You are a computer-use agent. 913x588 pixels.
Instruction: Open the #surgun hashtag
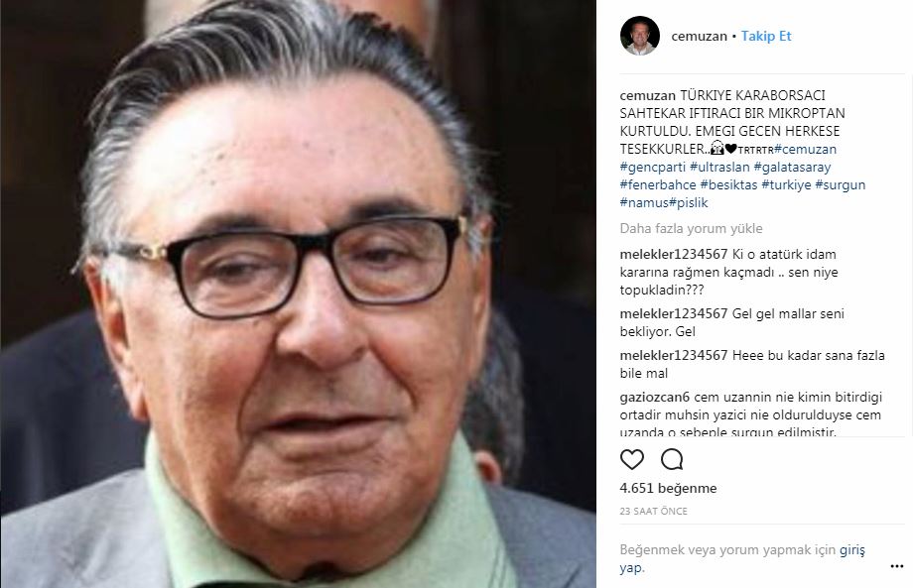click(841, 185)
